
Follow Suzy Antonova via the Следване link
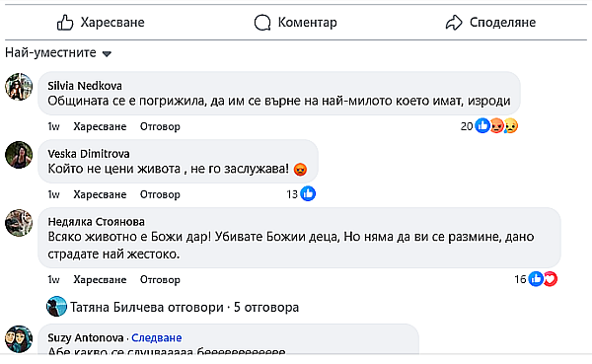coord(156,337)
